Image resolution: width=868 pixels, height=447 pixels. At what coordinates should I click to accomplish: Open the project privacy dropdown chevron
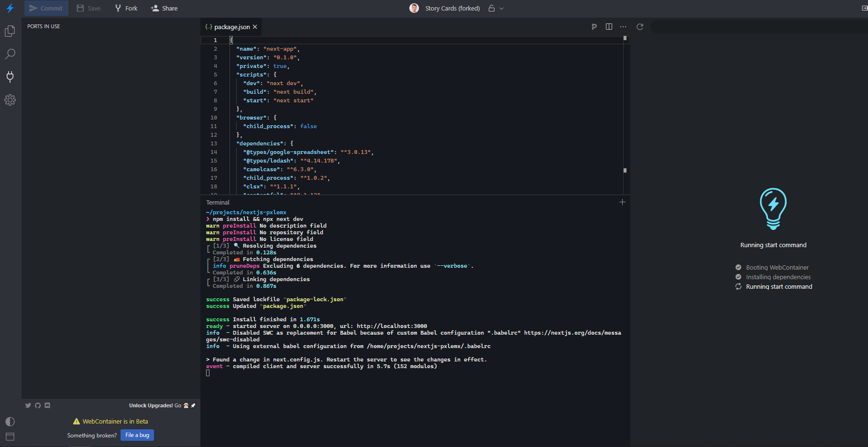(x=501, y=8)
